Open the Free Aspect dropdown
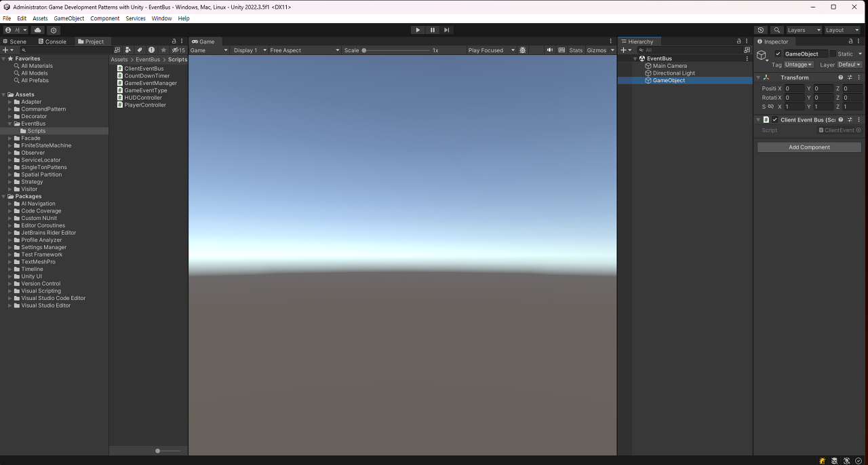The image size is (868, 465). coord(304,50)
